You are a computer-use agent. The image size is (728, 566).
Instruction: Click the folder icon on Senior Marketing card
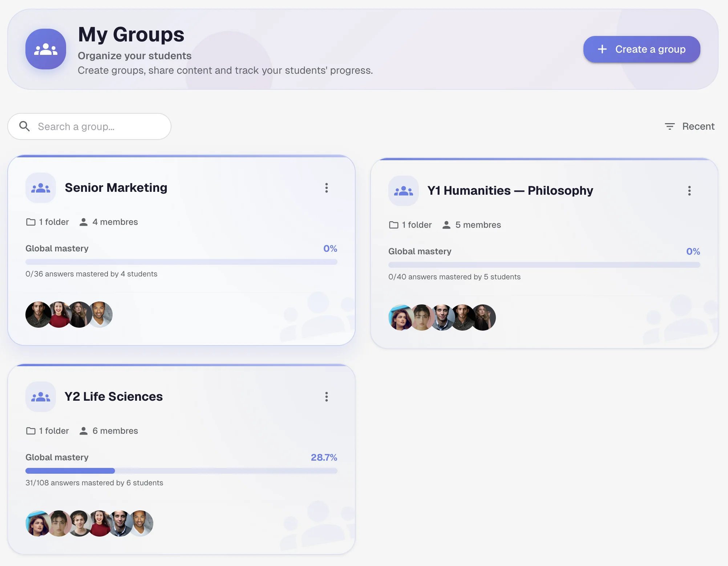31,222
